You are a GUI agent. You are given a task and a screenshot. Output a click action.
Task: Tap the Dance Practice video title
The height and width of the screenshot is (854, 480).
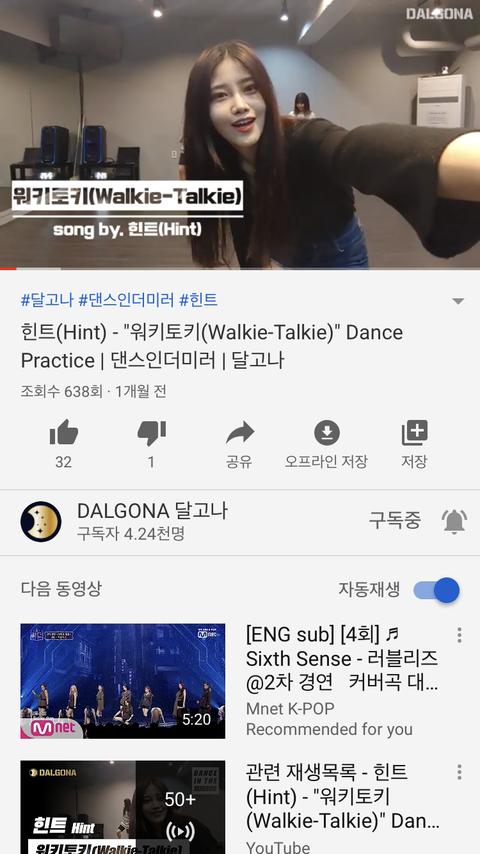point(212,346)
